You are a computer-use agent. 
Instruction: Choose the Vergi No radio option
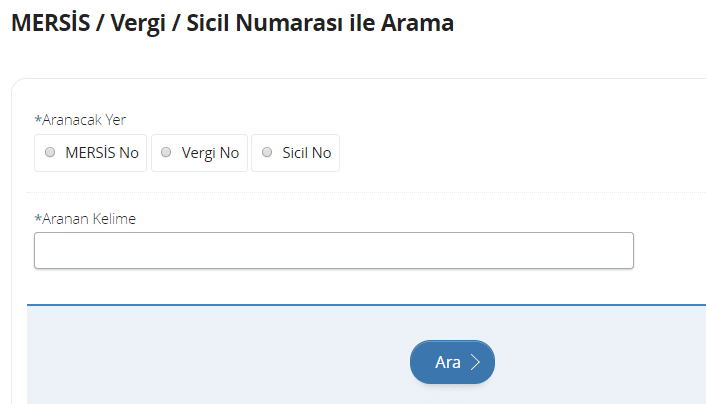(x=166, y=153)
